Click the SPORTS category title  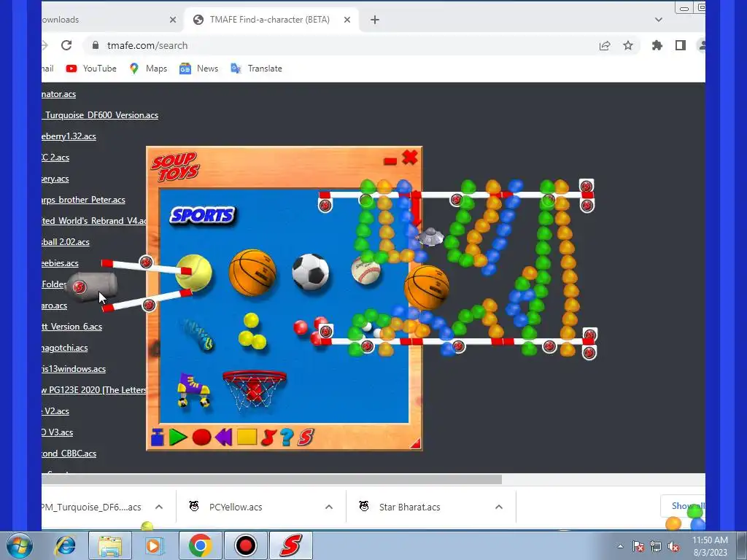203,216
